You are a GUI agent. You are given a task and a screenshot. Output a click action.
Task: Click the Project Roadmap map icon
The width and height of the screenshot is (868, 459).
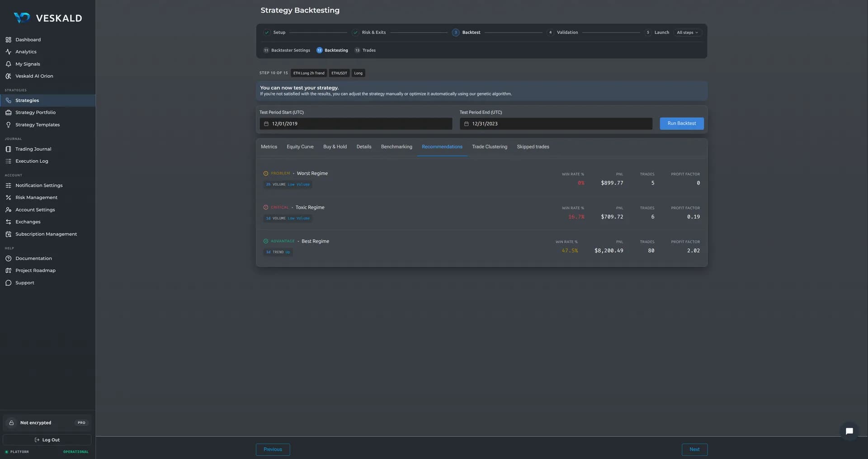pos(8,270)
